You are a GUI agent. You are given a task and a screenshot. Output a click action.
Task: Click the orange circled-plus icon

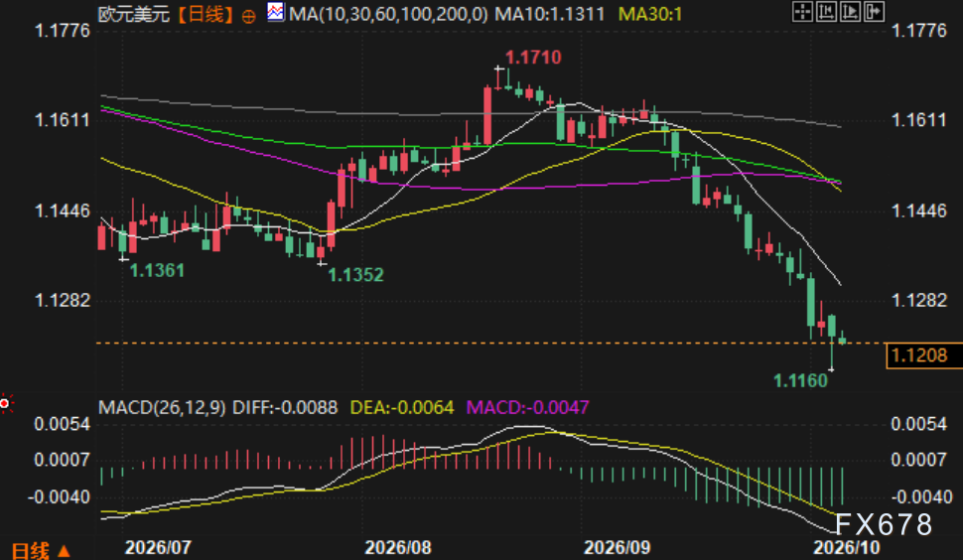tap(249, 17)
